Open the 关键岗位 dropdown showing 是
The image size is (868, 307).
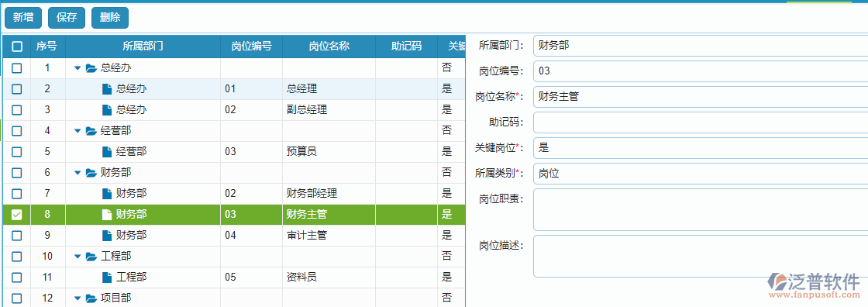701,148
